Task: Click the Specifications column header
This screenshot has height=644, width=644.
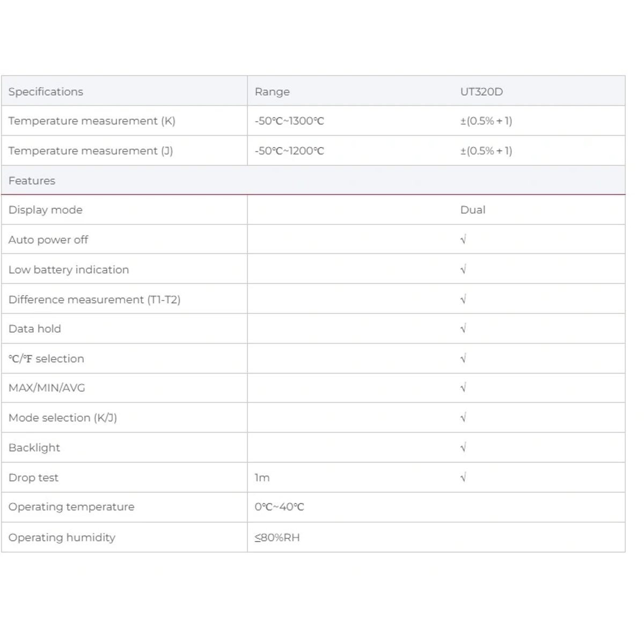Action: pyautogui.click(x=46, y=92)
